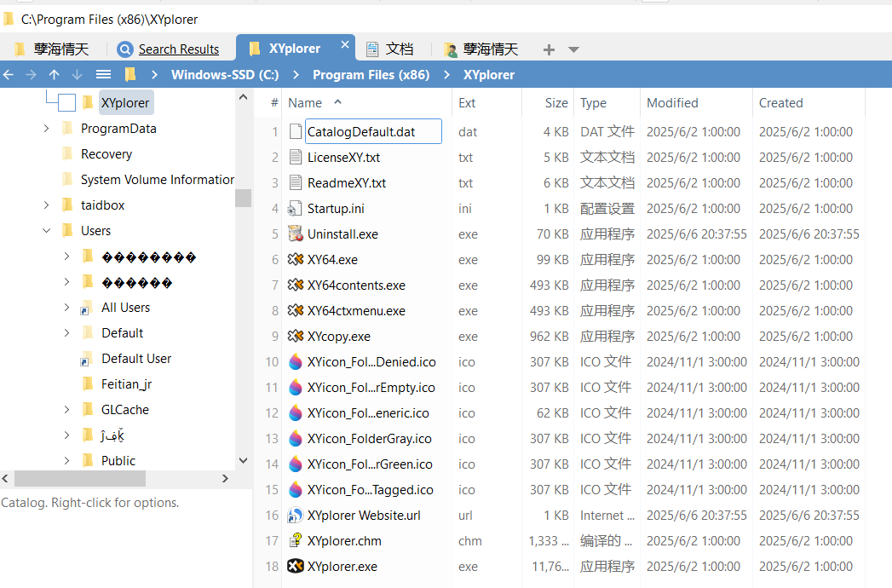Expand the Default tree folder
This screenshot has height=588, width=892.
[x=66, y=333]
